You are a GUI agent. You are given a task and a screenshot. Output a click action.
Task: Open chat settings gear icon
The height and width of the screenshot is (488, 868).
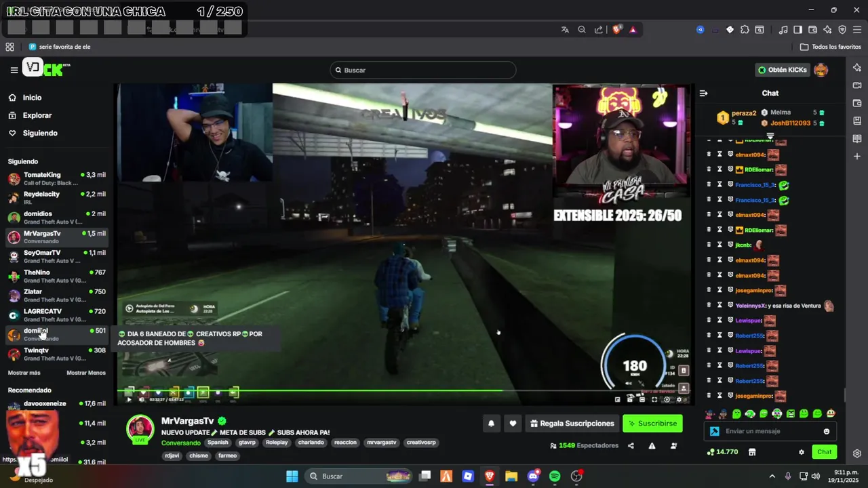[802, 452]
